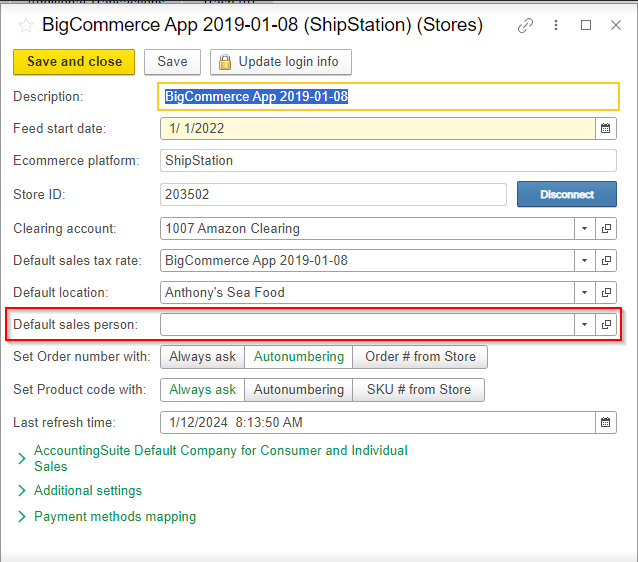This screenshot has width=638, height=562.
Task: Open the Default location record icon
Action: pos(606,293)
